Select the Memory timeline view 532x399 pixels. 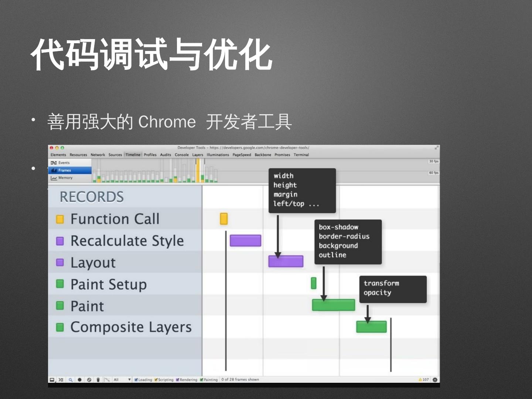69,178
